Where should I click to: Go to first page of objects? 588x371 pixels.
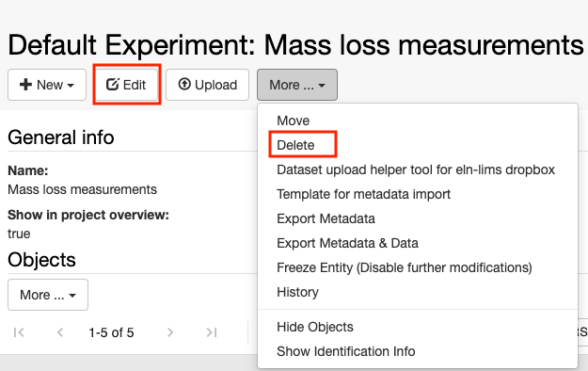(x=19, y=332)
